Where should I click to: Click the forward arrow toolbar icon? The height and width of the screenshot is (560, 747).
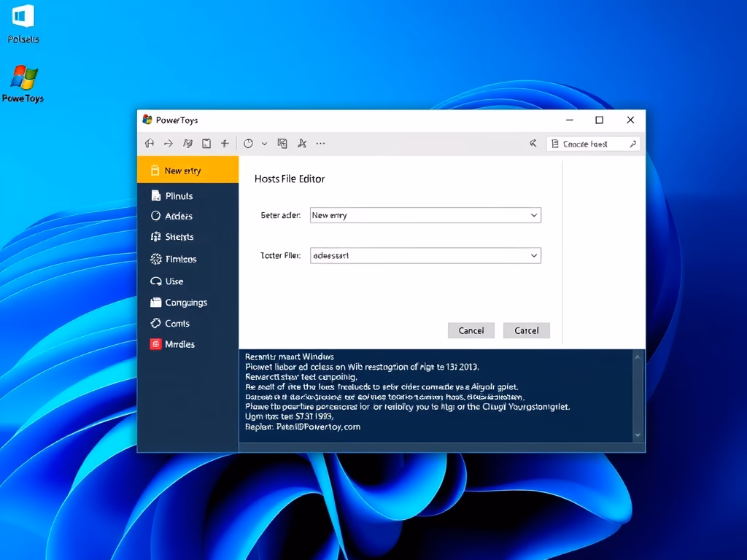click(169, 143)
